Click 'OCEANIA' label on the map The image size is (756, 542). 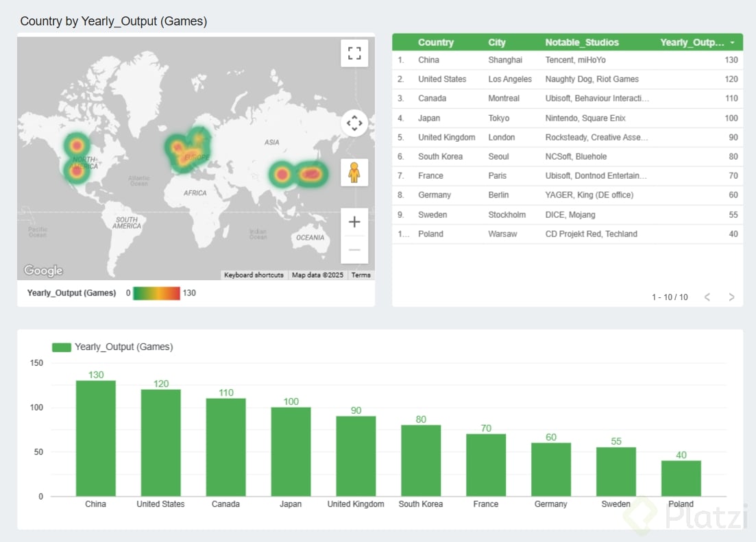click(x=310, y=238)
